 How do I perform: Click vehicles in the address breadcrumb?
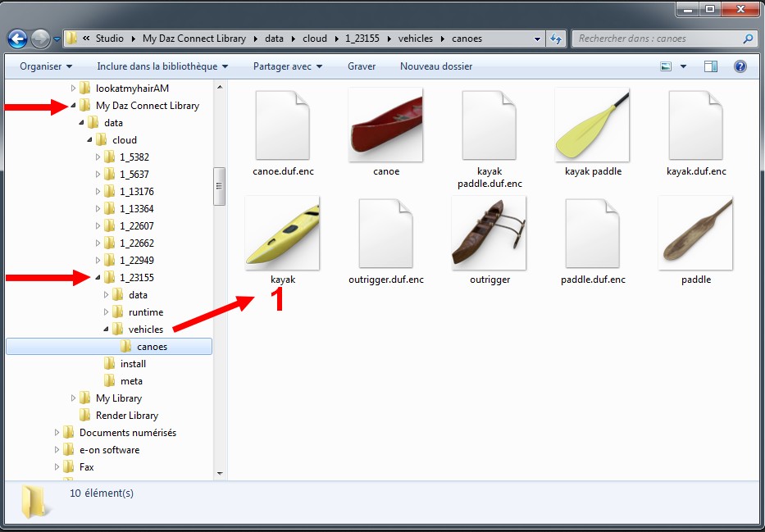point(416,39)
